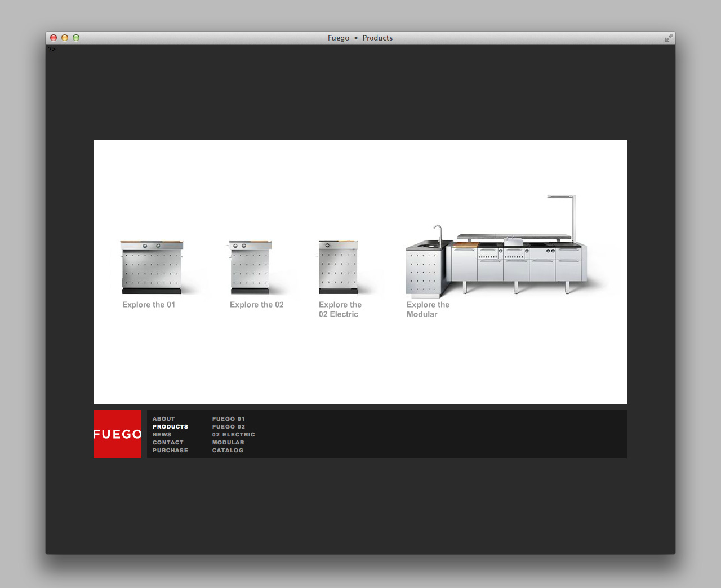Screen dimensions: 721x588
Task: Toggle fullscreen with the window corner arrows
Action: point(669,38)
